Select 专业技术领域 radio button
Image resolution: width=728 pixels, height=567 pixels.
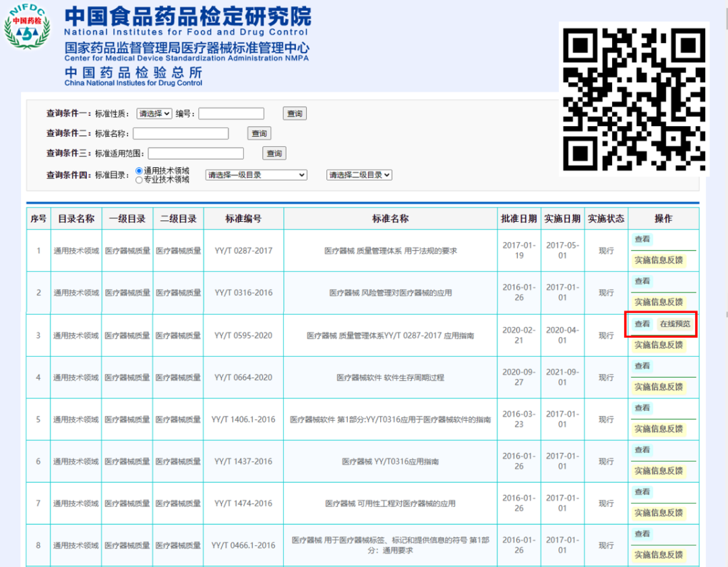tap(140, 180)
